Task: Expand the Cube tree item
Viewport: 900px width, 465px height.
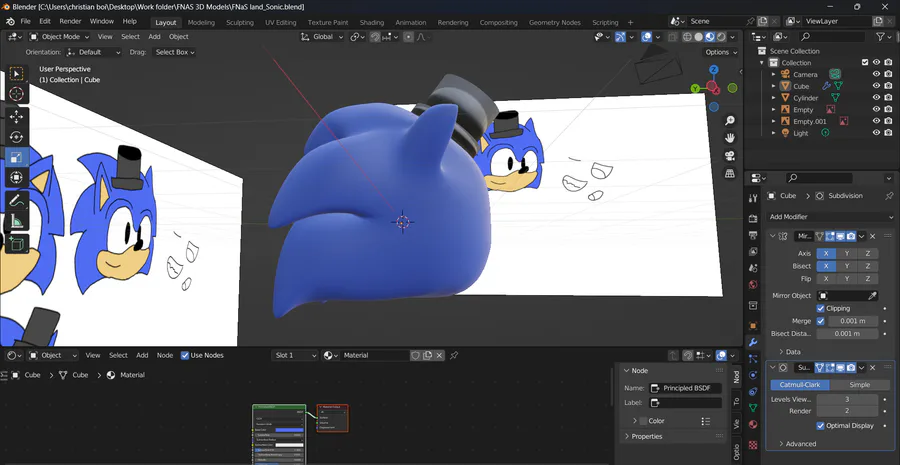Action: tap(773, 86)
